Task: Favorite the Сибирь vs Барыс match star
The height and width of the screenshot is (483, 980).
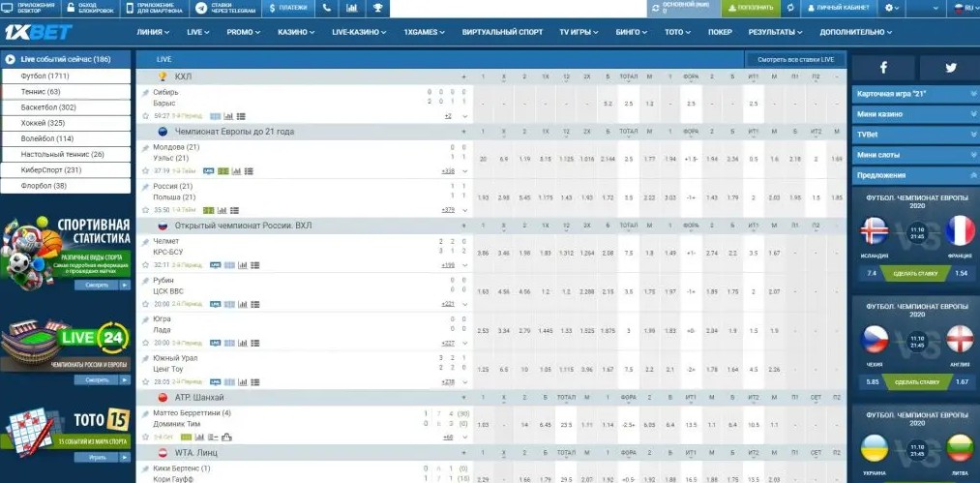Action: tap(146, 116)
